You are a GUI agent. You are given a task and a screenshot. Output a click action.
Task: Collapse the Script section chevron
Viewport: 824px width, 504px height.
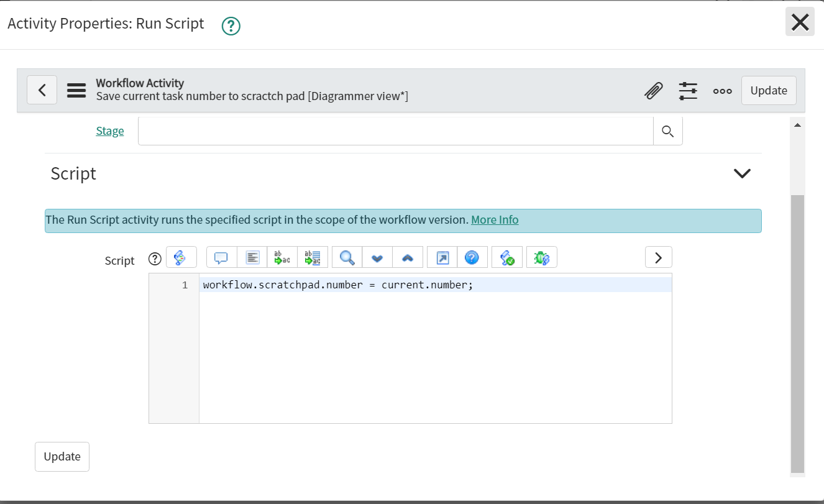tap(742, 173)
